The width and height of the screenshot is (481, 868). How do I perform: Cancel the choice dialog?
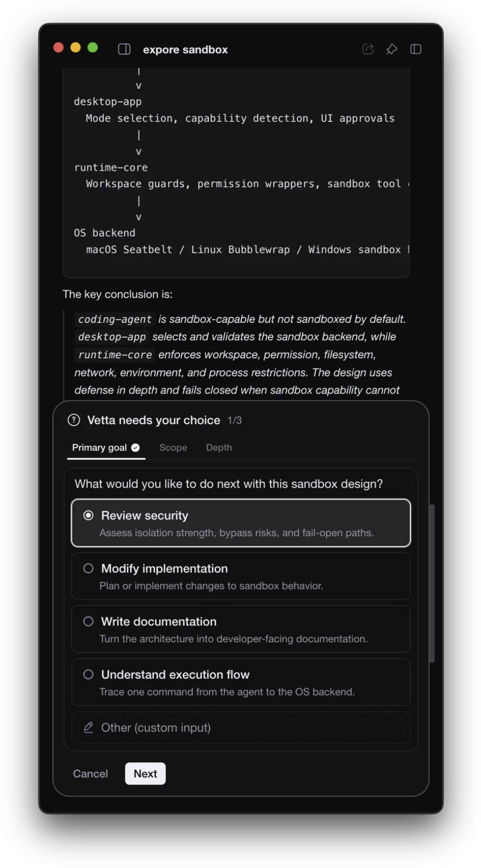[x=90, y=773]
